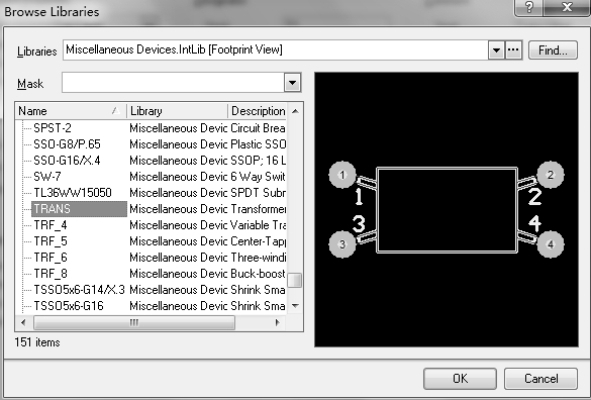Sort list by Name column header

coord(70,111)
